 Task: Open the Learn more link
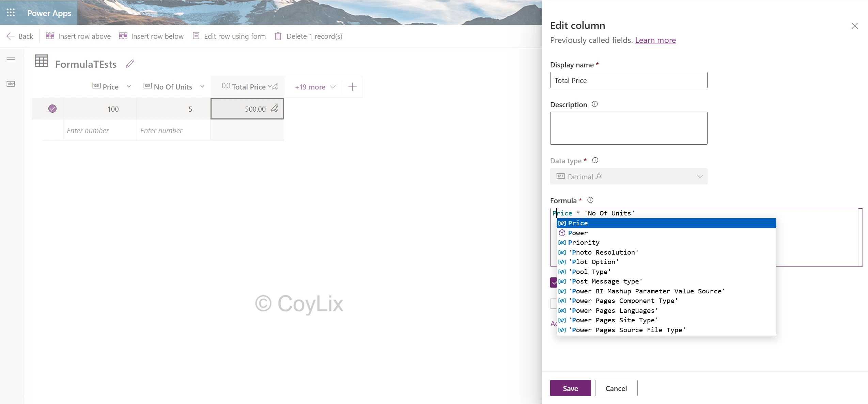tap(655, 40)
